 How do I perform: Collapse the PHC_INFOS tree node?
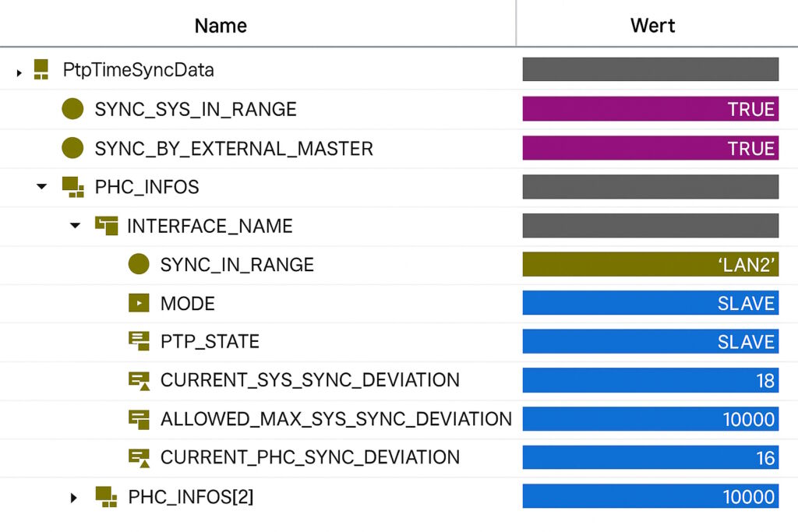coord(42,187)
